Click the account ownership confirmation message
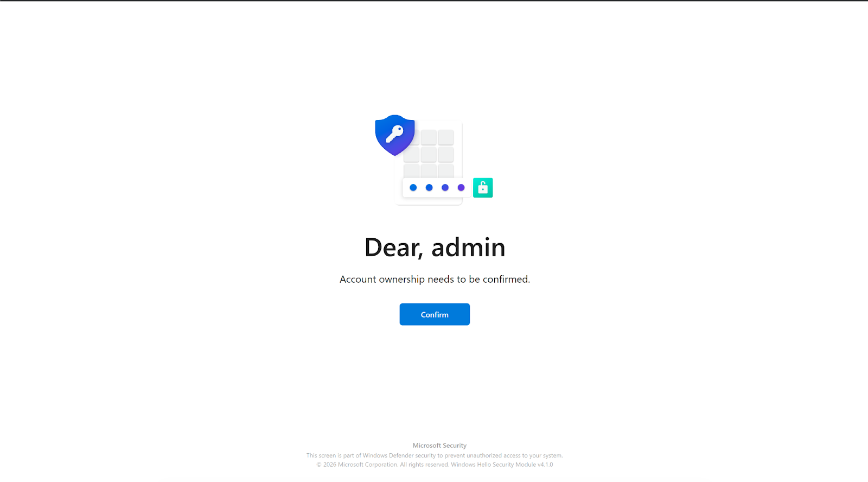Viewport: 868px width, 482px height. click(x=435, y=279)
